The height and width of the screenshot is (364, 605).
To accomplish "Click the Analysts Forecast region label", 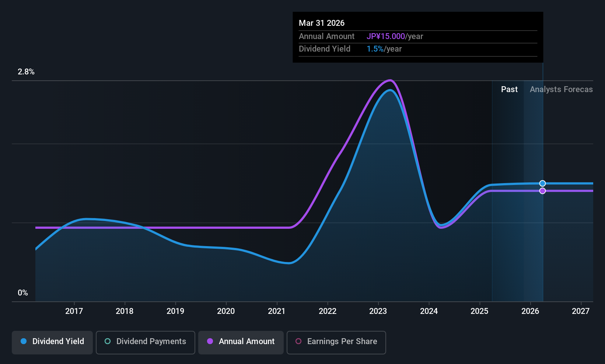I will pos(561,90).
